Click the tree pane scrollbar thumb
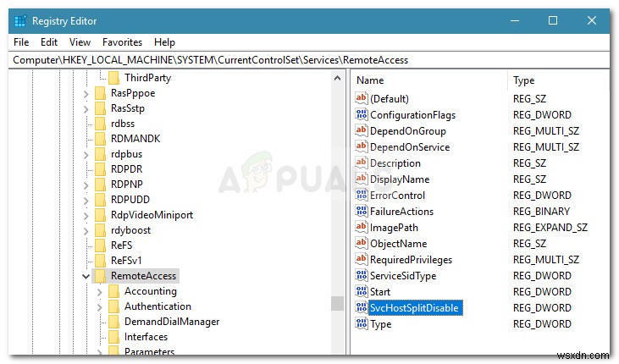The height and width of the screenshot is (364, 619). coord(337,303)
